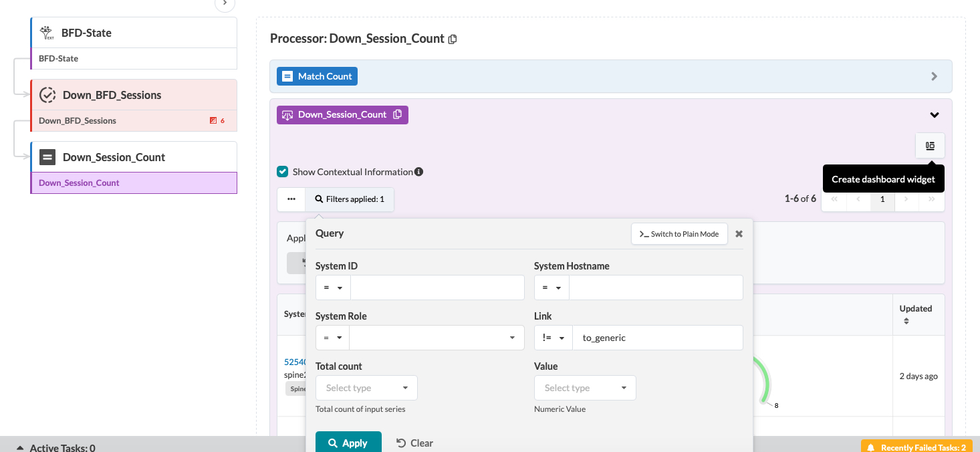Screen dimensions: 980x452
Task: Select page 1 in pagination
Action: click(882, 199)
